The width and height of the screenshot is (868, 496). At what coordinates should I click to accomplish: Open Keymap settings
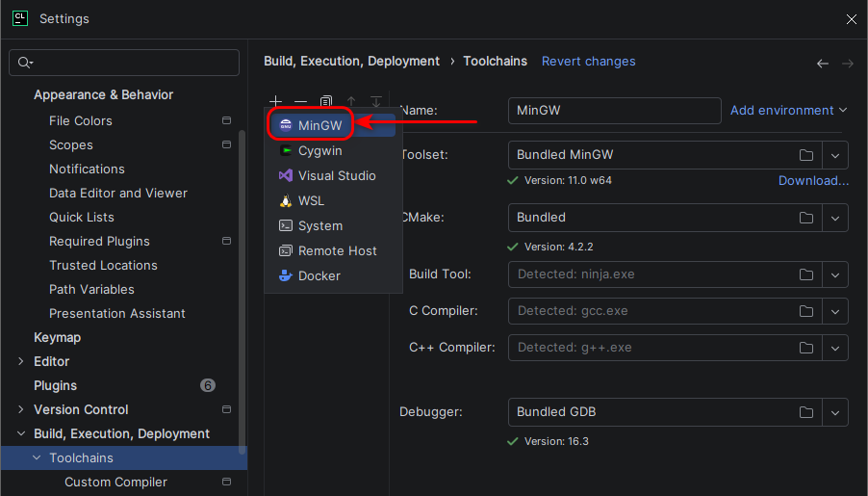click(57, 337)
